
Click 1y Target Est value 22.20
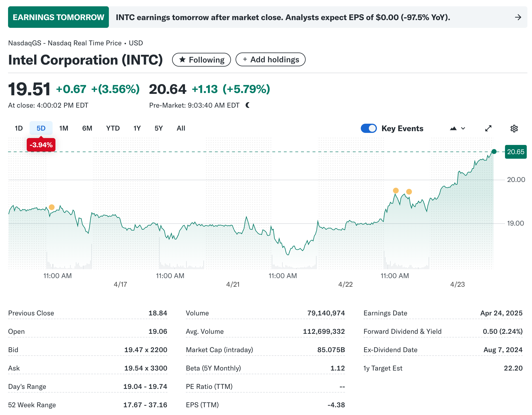click(513, 368)
